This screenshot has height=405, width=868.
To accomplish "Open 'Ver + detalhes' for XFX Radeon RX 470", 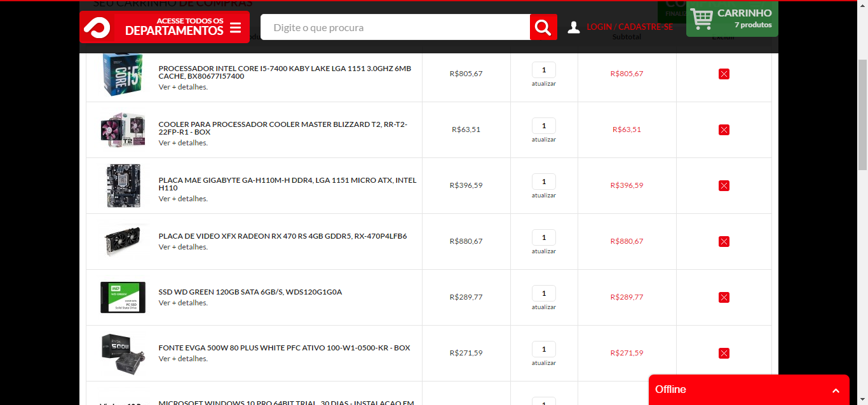I will tap(183, 247).
